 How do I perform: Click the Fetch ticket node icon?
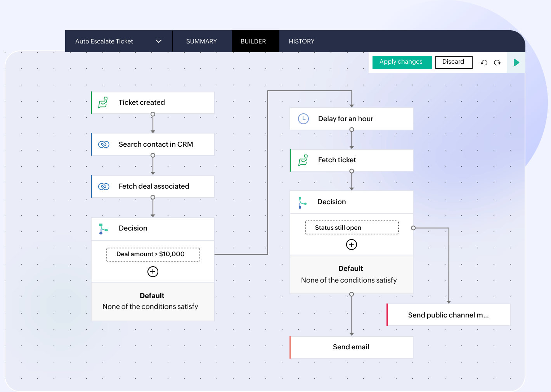point(303,160)
